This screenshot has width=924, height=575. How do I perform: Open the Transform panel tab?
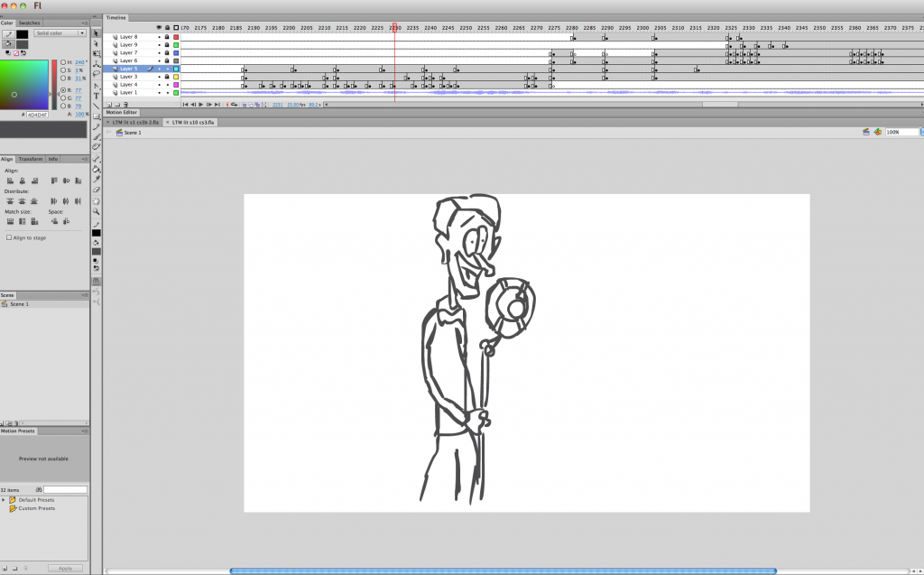[x=31, y=159]
